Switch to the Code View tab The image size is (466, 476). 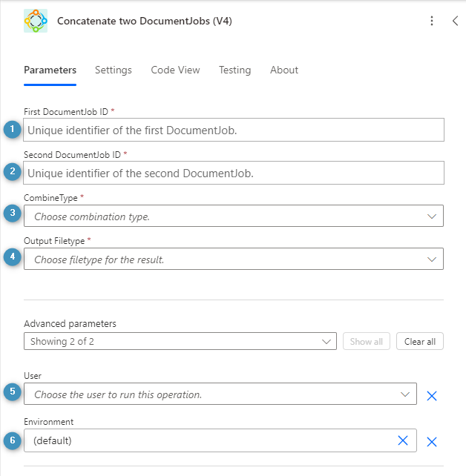(175, 70)
